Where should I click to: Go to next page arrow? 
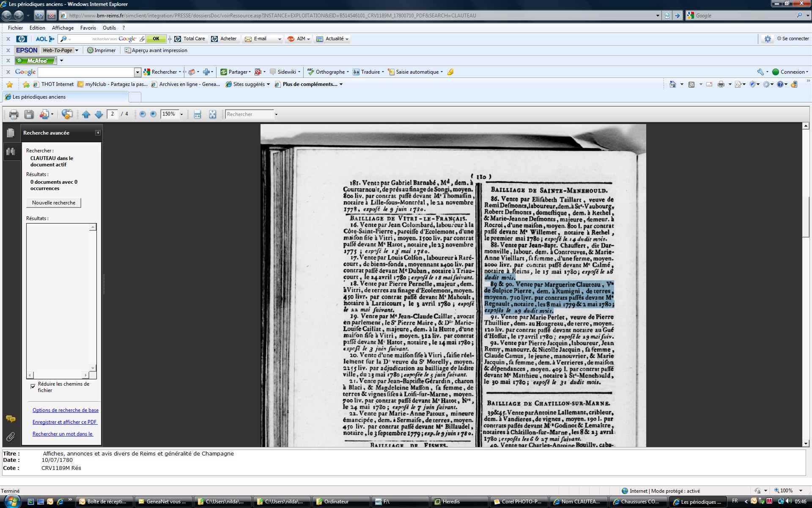point(99,114)
